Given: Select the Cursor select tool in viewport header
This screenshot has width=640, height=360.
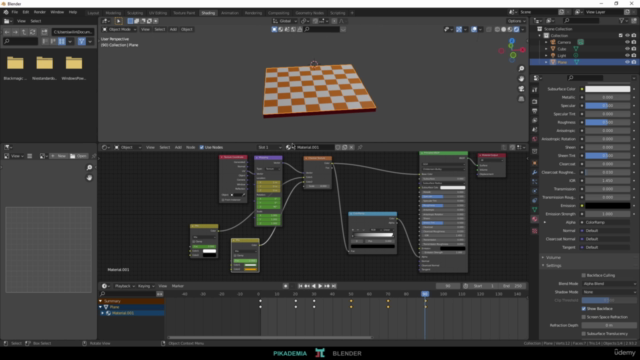Looking at the screenshot, I should pyautogui.click(x=118, y=21).
